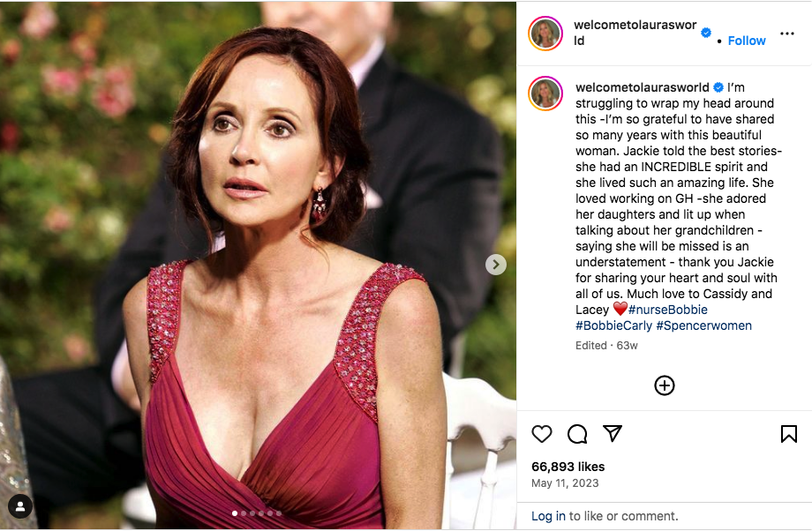The image size is (812, 531).
Task: Follow the welcometolaurasworld account
Action: (x=747, y=41)
